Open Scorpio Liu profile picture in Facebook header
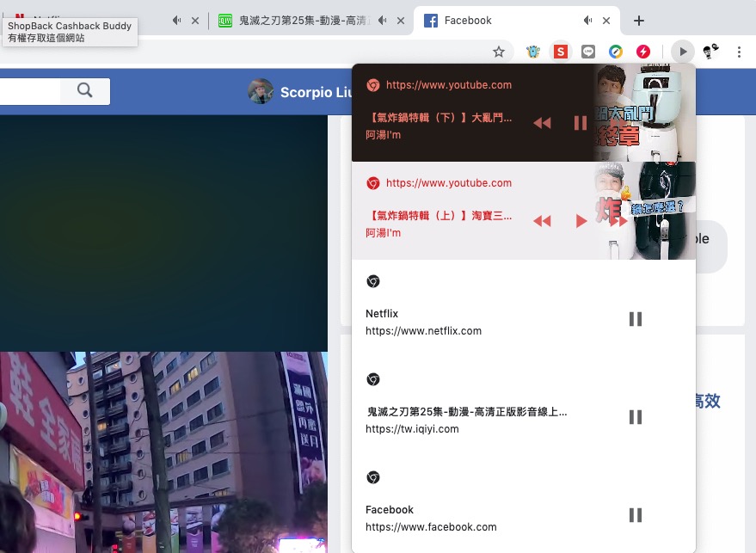Viewport: 756px width, 553px height. point(261,91)
